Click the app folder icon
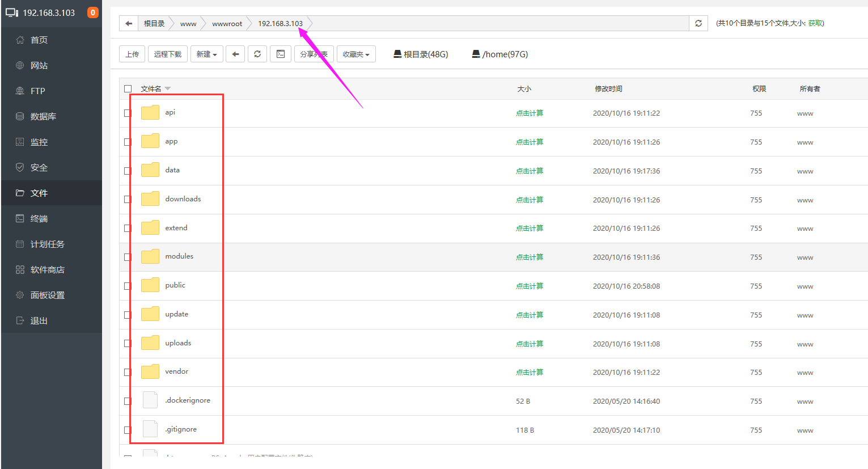The width and height of the screenshot is (868, 469). pyautogui.click(x=150, y=141)
